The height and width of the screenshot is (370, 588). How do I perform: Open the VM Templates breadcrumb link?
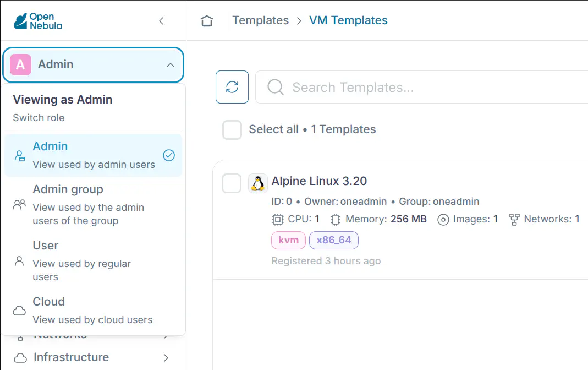[x=348, y=20]
